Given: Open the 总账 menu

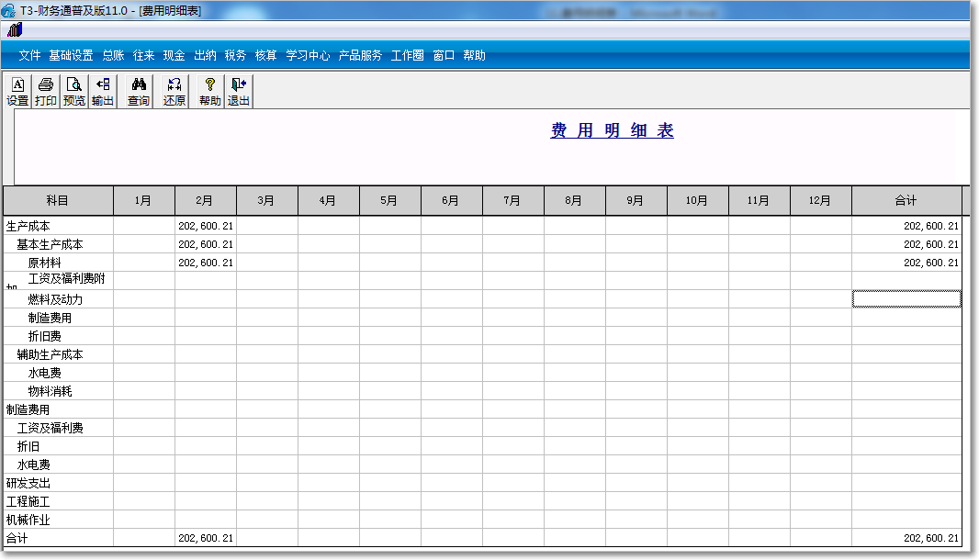Looking at the screenshot, I should point(113,55).
